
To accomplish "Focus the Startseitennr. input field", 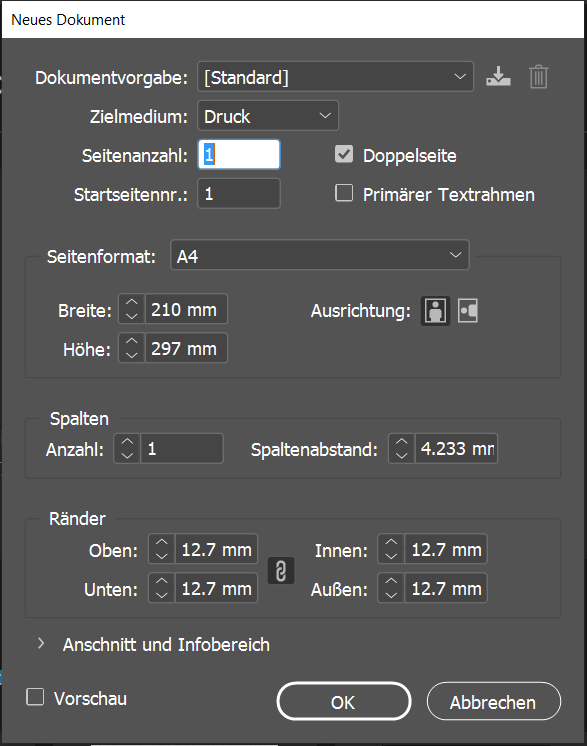I will coord(239,194).
